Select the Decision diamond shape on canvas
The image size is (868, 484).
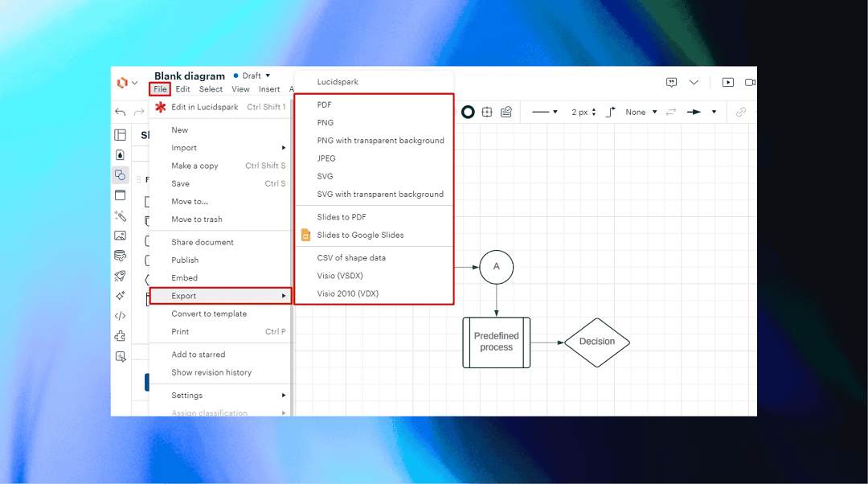[597, 342]
